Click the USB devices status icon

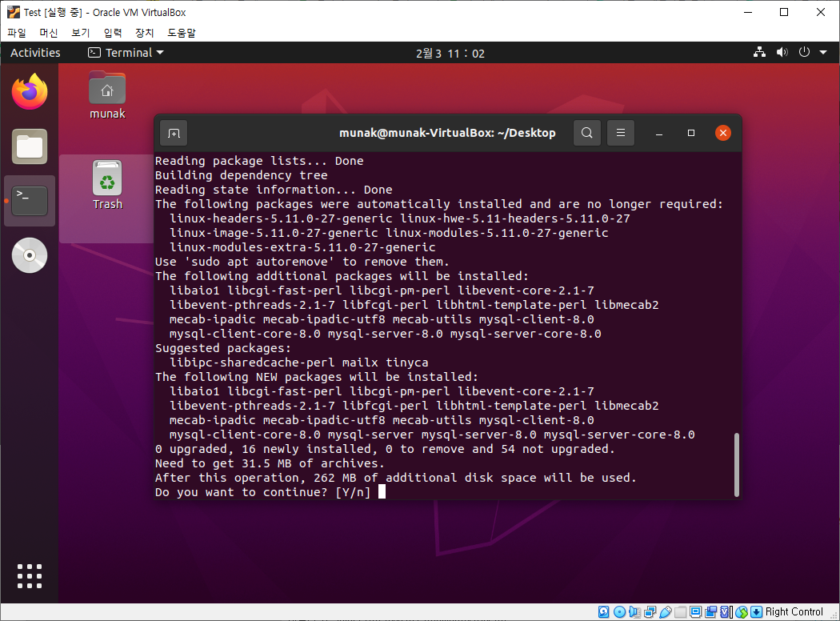click(x=666, y=611)
